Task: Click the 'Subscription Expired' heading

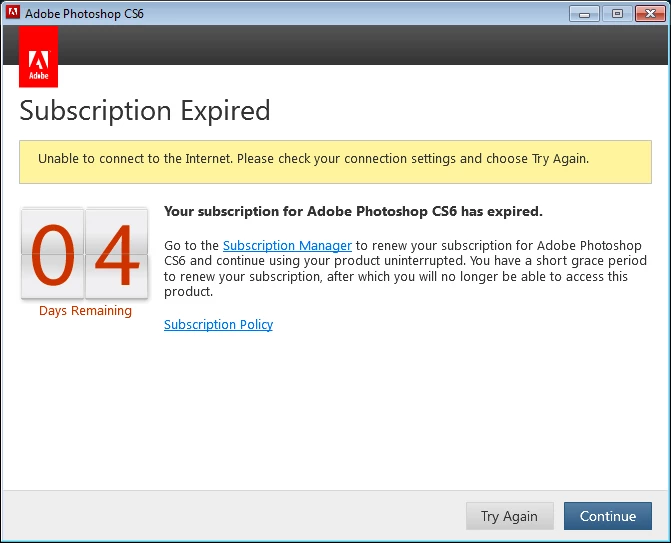Action: coord(145,111)
